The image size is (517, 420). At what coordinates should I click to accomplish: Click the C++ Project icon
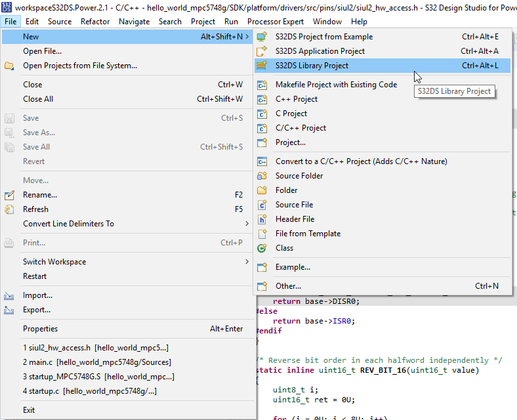pos(262,99)
